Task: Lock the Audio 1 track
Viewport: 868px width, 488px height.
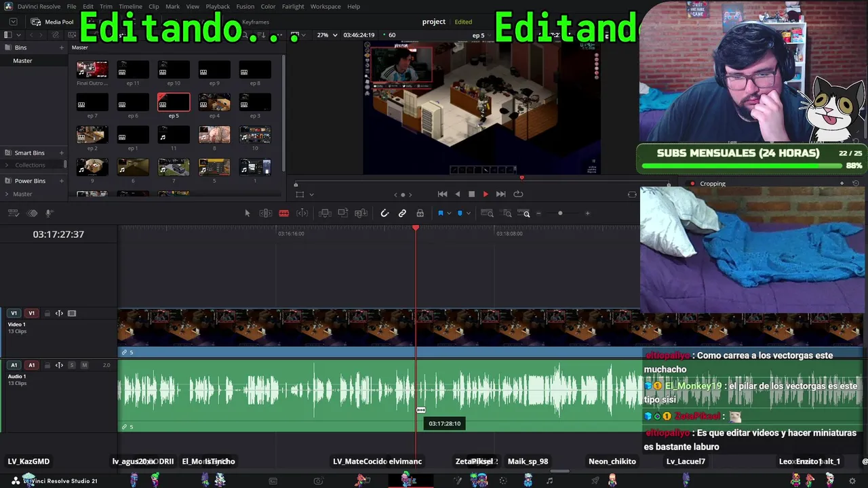Action: coord(47,365)
